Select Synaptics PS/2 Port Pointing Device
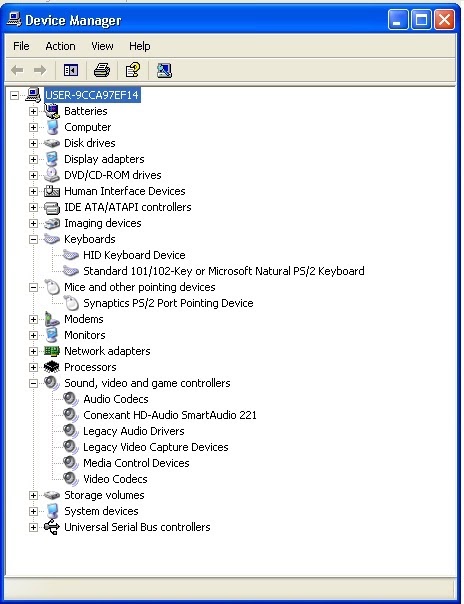 (168, 303)
